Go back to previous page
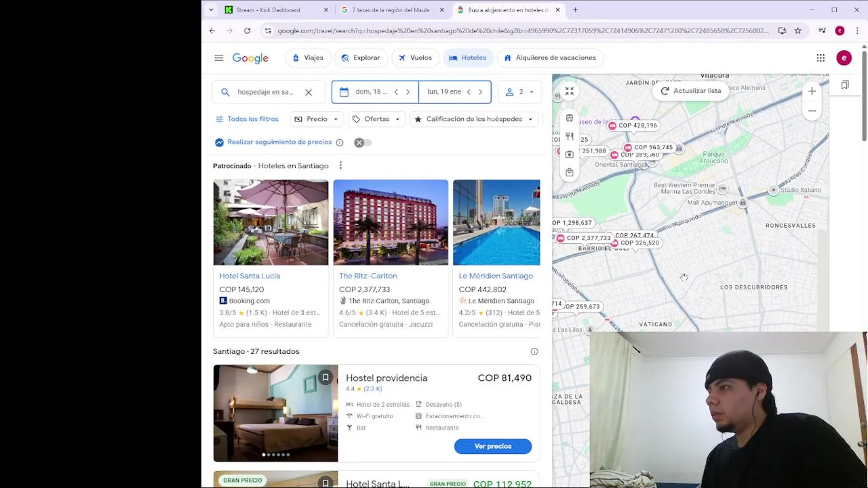Image resolution: width=868 pixels, height=488 pixels. point(212,30)
